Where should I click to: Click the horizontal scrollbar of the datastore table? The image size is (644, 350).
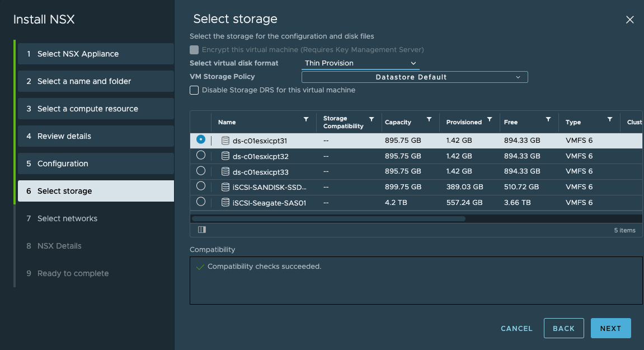pos(328,219)
